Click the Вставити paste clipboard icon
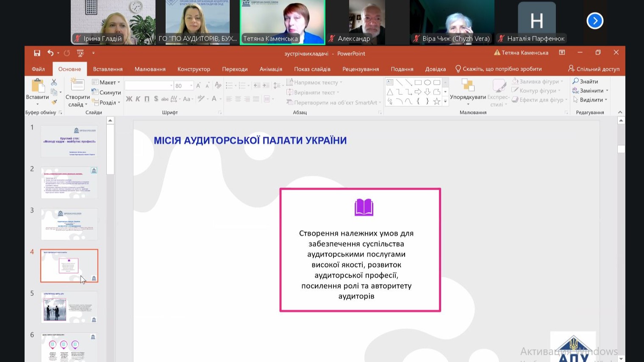644x362 pixels. point(37,86)
